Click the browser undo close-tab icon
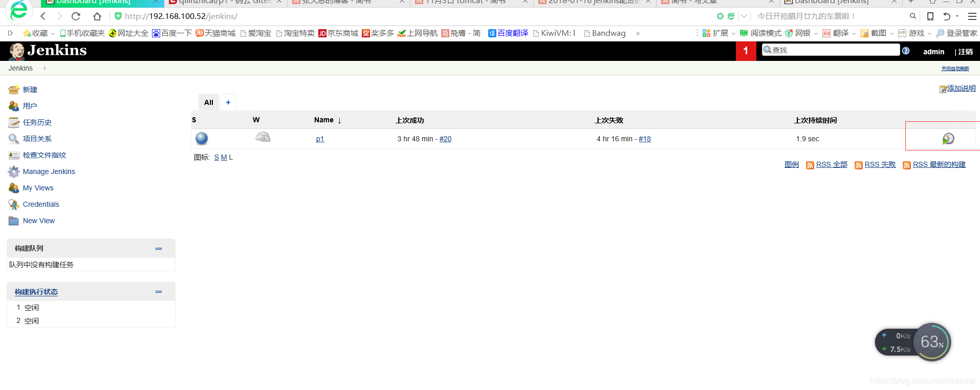The height and width of the screenshot is (390, 980). click(x=947, y=16)
